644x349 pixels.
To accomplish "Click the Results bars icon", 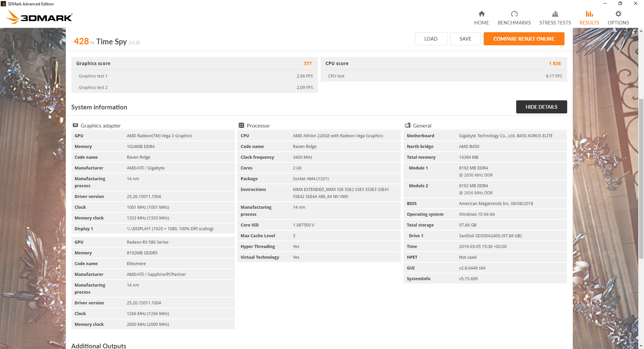I will [x=589, y=14].
